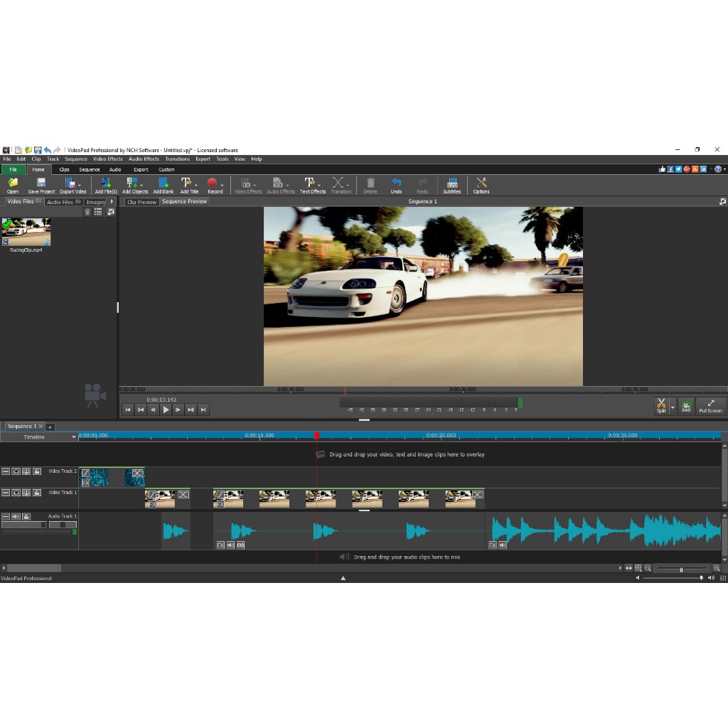Mute Audio Track 1 using speaker icon
The image size is (728, 728).
point(16,516)
